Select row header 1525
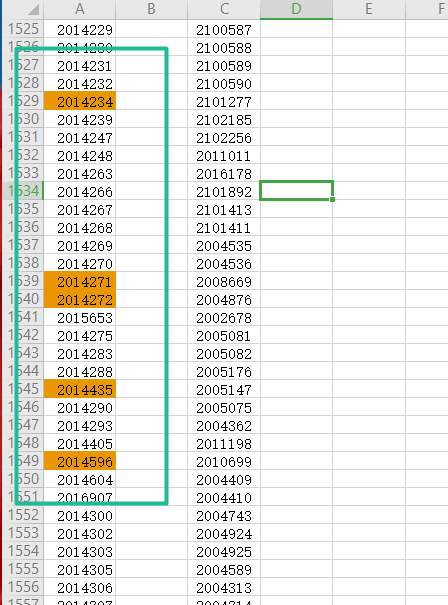 (23, 29)
